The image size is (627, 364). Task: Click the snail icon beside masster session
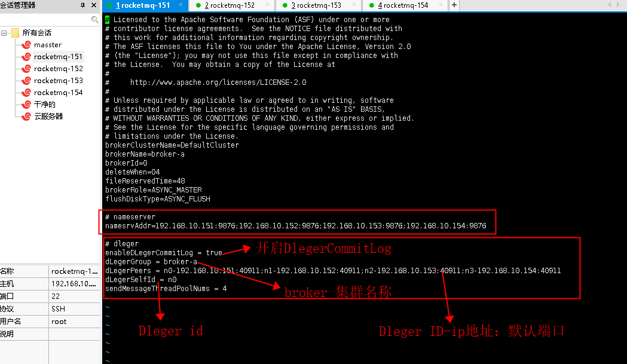[27, 45]
